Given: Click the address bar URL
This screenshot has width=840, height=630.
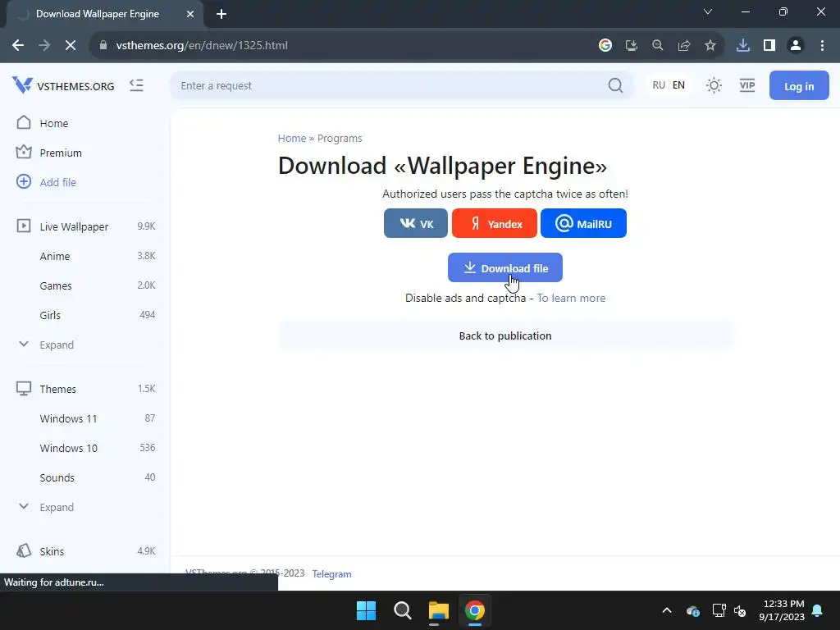Looking at the screenshot, I should (x=202, y=46).
